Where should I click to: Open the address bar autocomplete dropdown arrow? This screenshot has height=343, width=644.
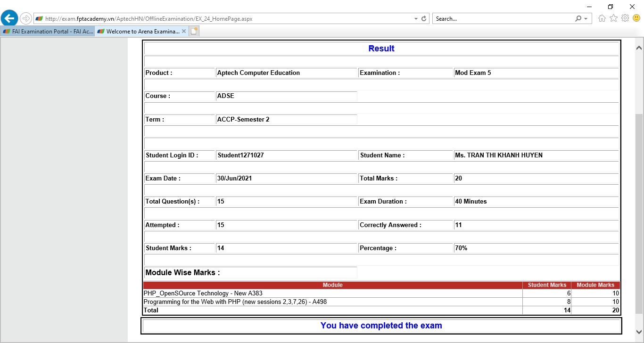pos(416,19)
